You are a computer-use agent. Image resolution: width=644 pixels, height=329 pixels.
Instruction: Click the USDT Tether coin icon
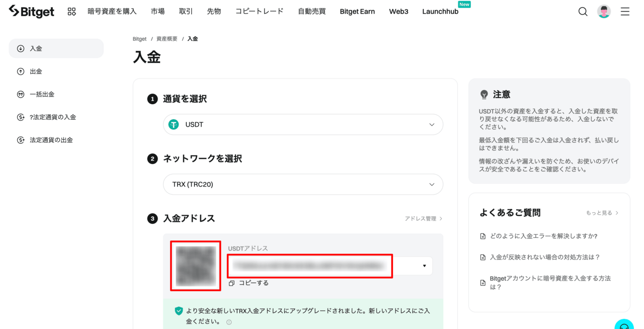click(x=174, y=124)
